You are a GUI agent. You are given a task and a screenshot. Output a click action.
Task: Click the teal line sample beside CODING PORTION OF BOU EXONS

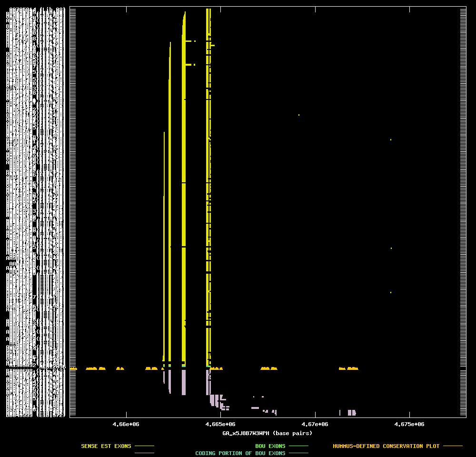tap(299, 453)
